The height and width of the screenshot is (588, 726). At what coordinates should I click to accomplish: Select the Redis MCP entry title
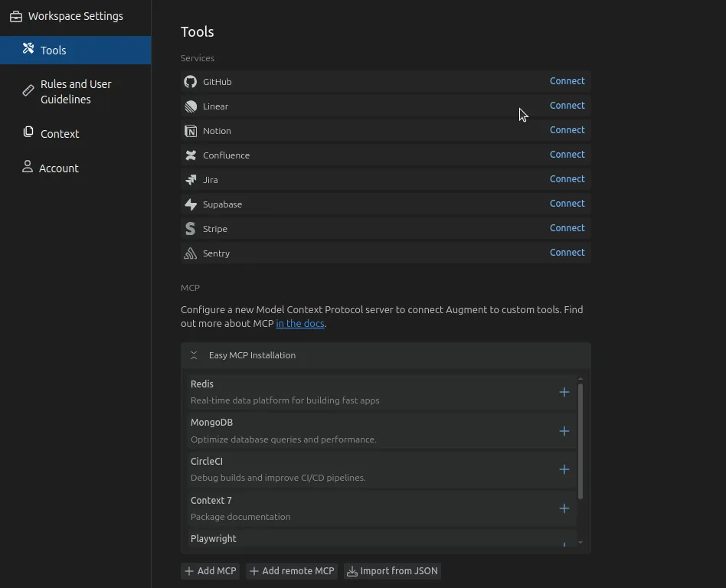[202, 384]
